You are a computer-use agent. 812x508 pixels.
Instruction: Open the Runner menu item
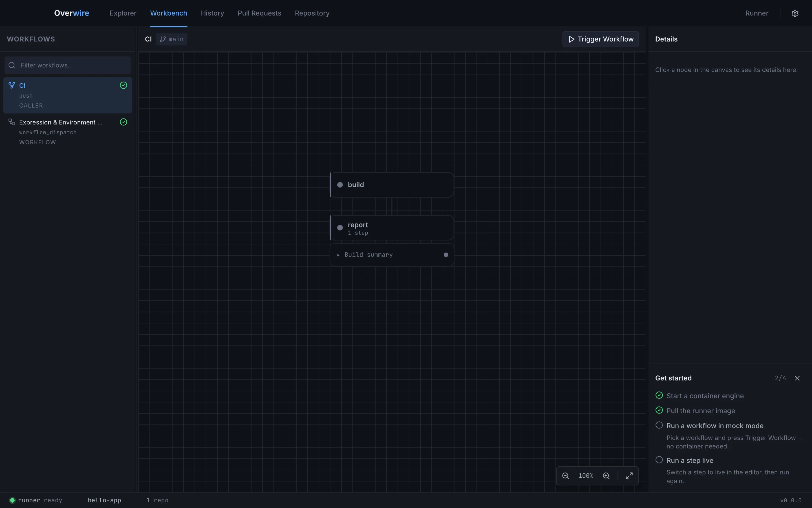point(757,13)
